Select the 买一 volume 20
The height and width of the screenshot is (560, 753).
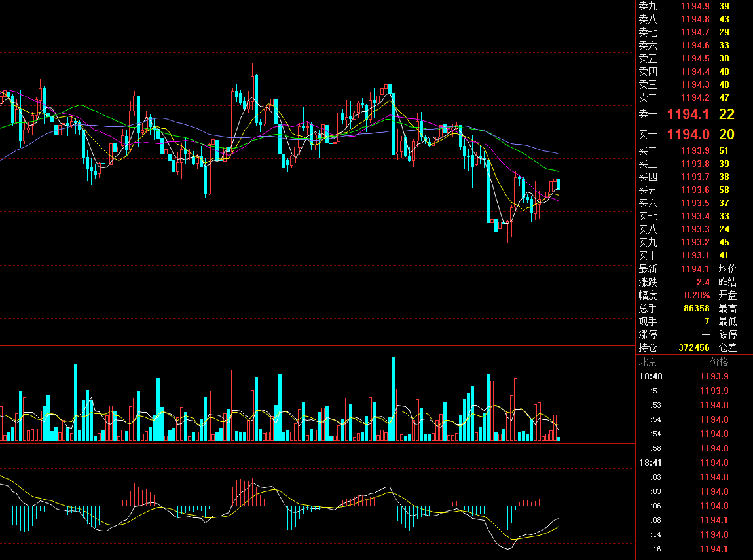727,134
